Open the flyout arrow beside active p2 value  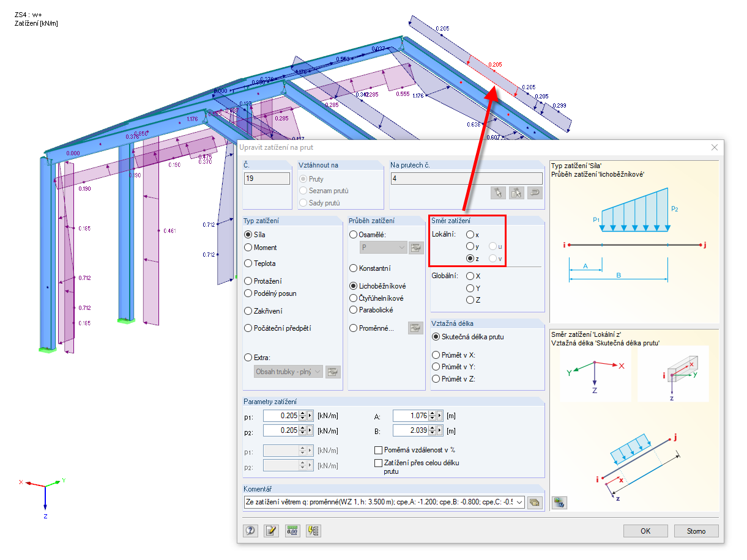(310, 430)
